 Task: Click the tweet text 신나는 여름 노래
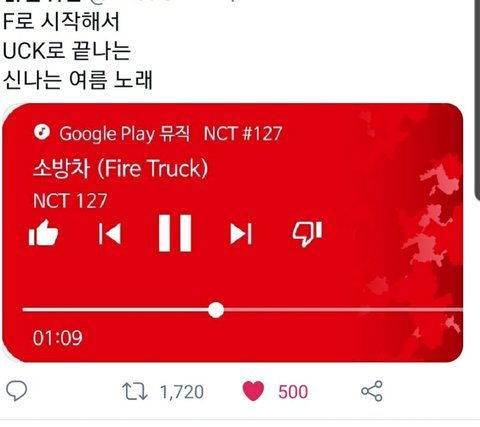click(x=78, y=80)
